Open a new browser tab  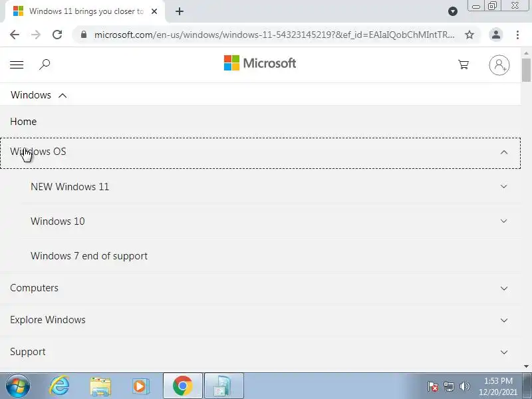click(180, 11)
